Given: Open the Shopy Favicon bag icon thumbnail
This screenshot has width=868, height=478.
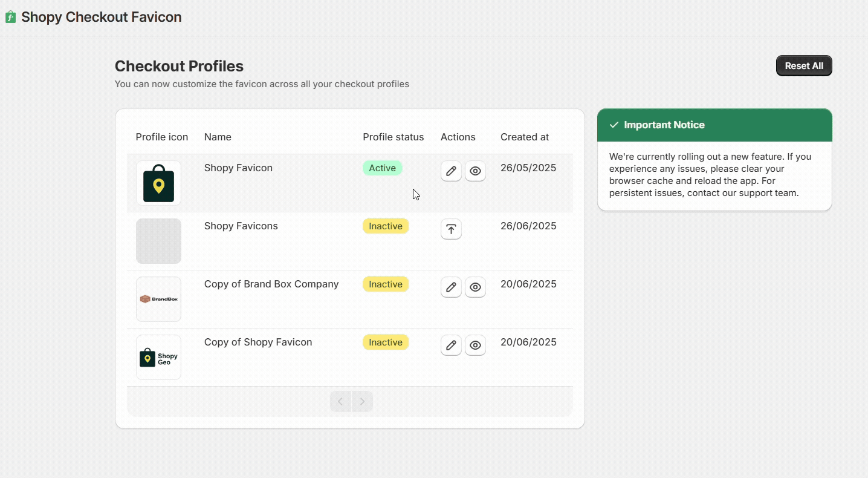Looking at the screenshot, I should (x=158, y=183).
